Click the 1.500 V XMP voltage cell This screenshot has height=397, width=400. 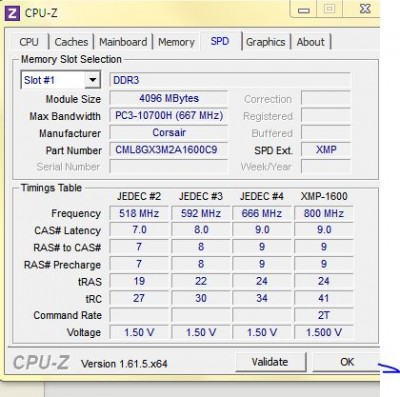tap(324, 332)
